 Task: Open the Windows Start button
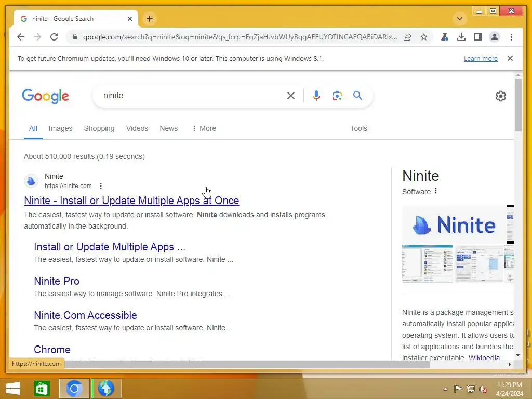click(13, 389)
